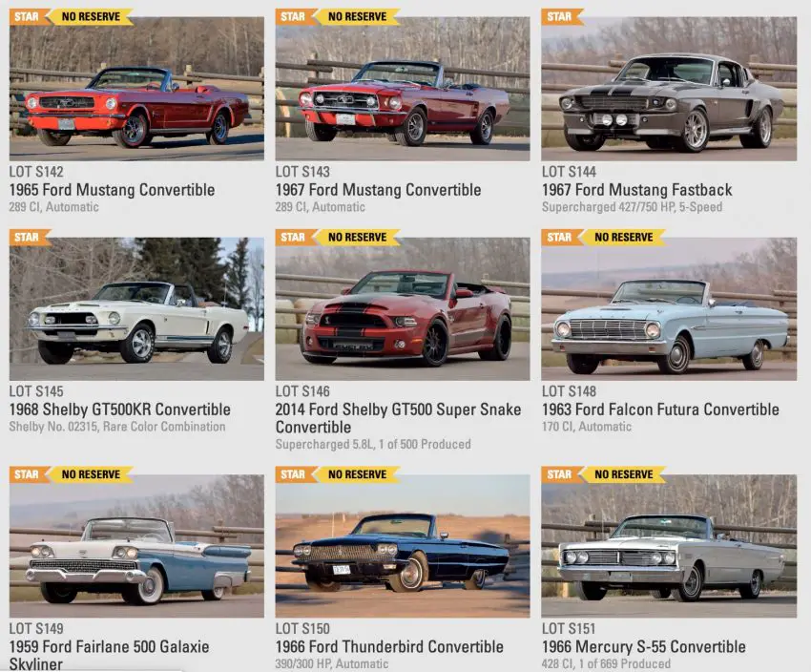
Task: Click the NO RESERVE badge on lot S151
Action: (623, 474)
